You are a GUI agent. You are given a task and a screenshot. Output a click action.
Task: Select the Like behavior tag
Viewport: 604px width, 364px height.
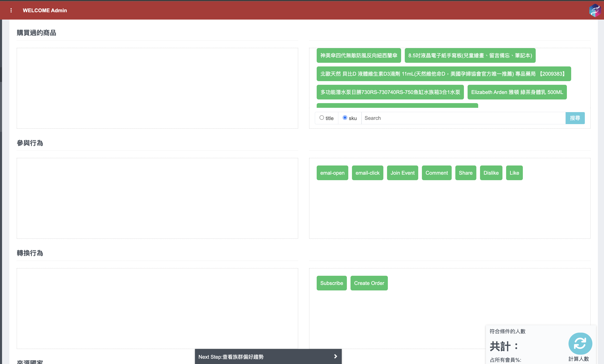[x=514, y=173]
